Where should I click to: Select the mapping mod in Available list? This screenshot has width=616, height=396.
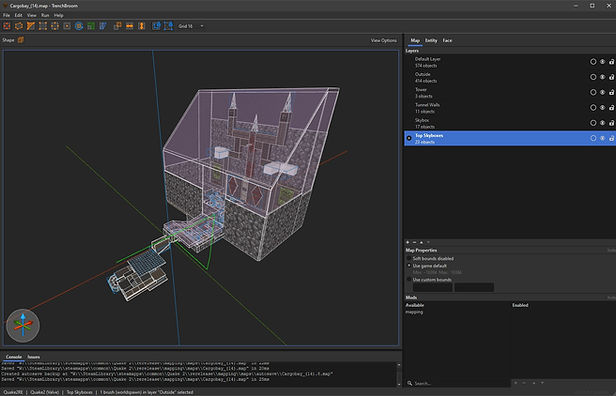click(414, 312)
